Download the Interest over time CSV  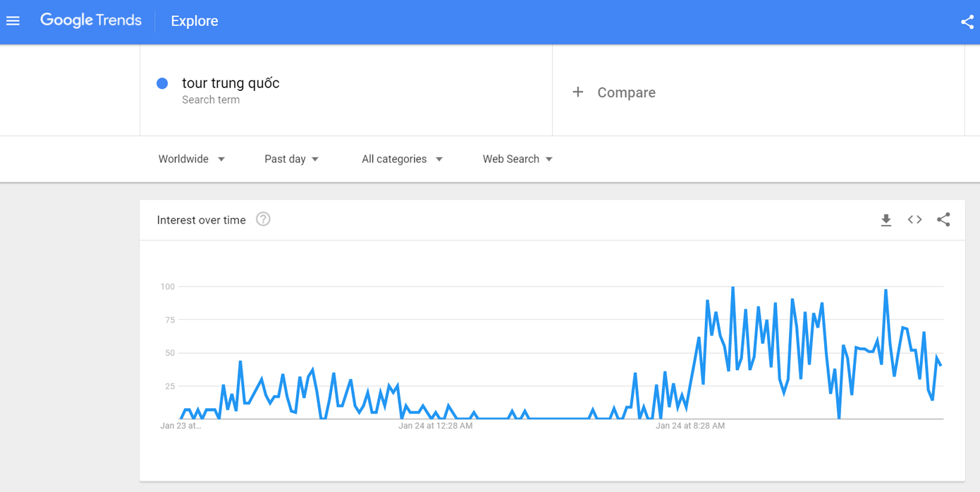coord(886,221)
